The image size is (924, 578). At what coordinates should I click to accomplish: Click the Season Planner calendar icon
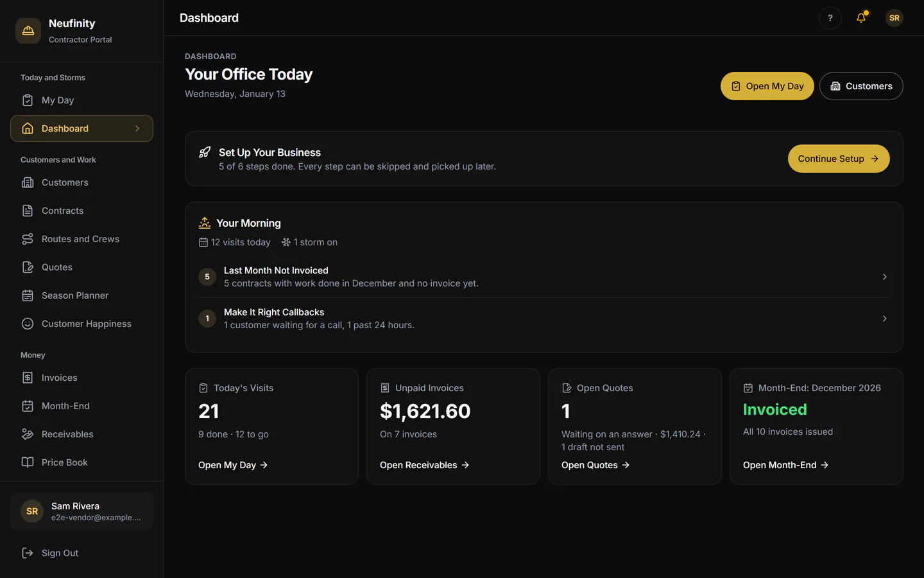point(28,295)
